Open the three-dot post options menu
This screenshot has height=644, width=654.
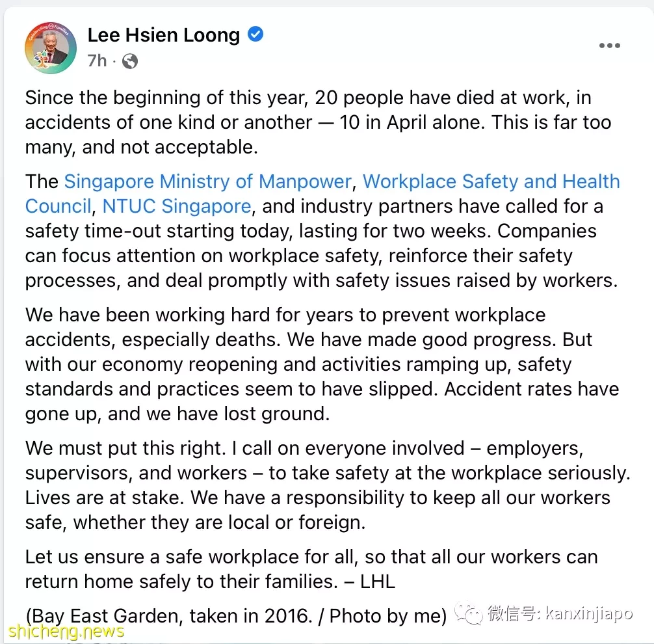(x=609, y=46)
